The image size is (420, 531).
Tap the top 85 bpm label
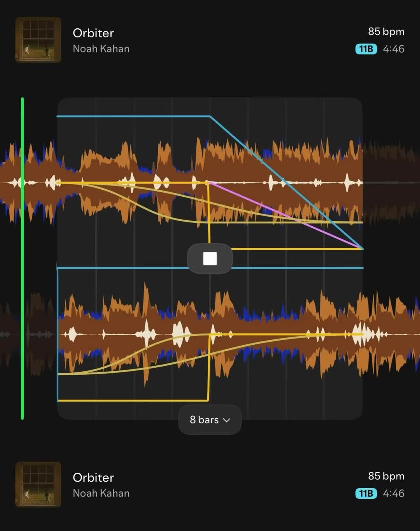[386, 31]
